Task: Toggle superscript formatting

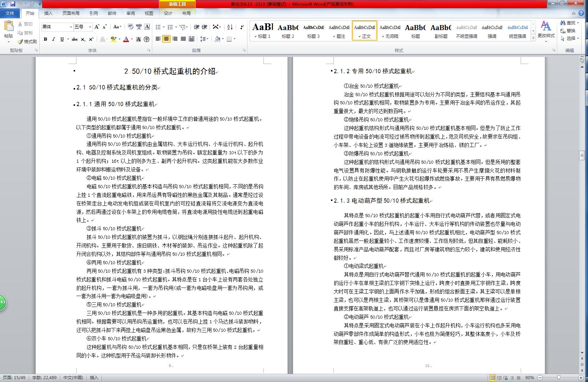Action: (x=91, y=39)
